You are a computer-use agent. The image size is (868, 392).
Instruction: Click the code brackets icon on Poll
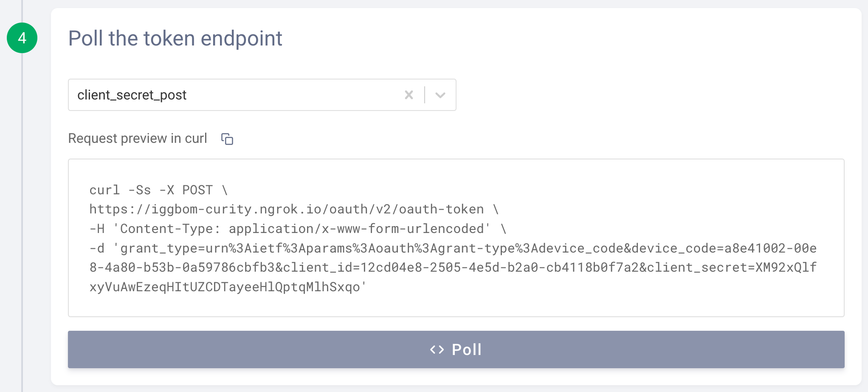(x=437, y=349)
